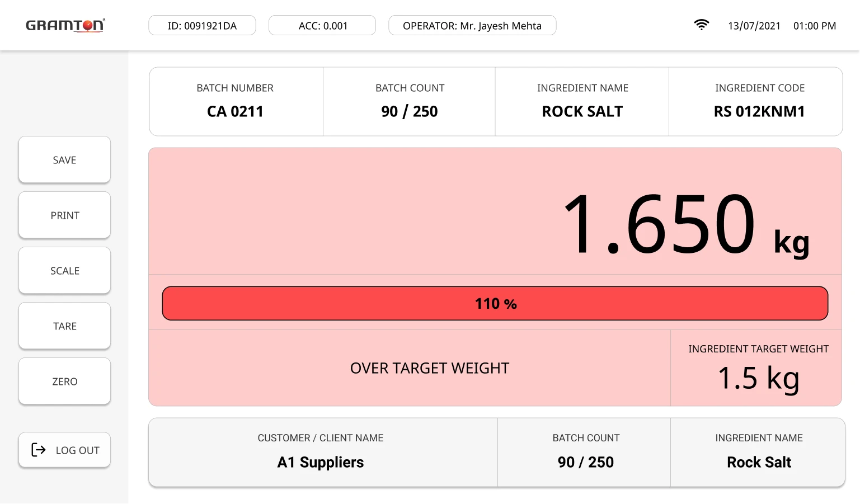Image resolution: width=860 pixels, height=504 pixels.
Task: Select the ACC 0.001 field
Action: [322, 26]
